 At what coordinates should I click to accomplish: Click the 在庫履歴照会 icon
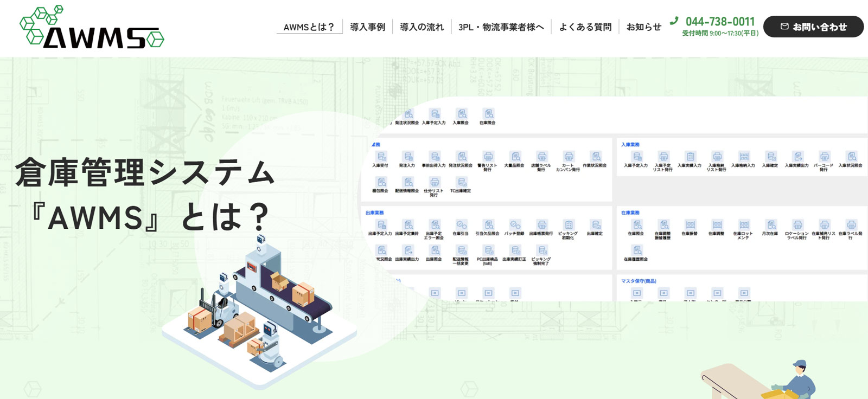click(x=637, y=250)
